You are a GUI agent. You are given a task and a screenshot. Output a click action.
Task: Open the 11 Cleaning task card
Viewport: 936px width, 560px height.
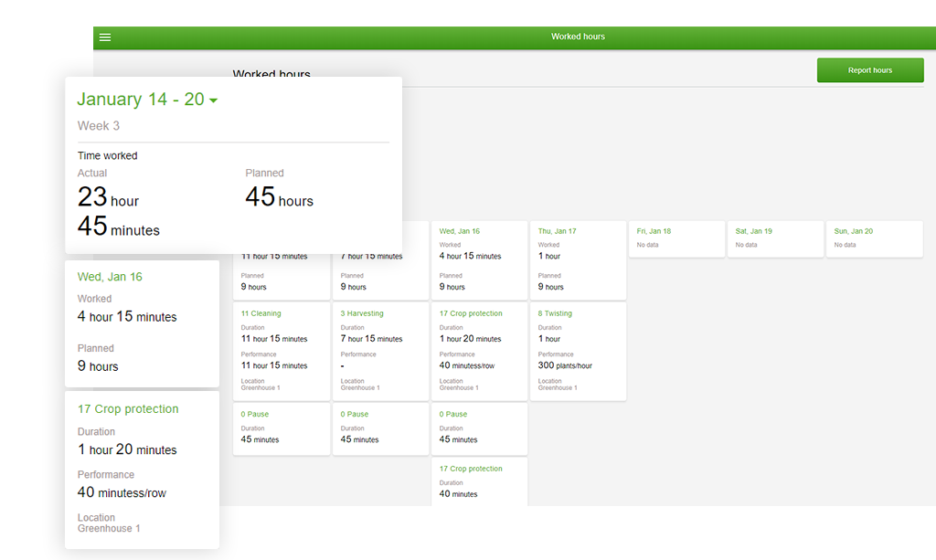281,351
